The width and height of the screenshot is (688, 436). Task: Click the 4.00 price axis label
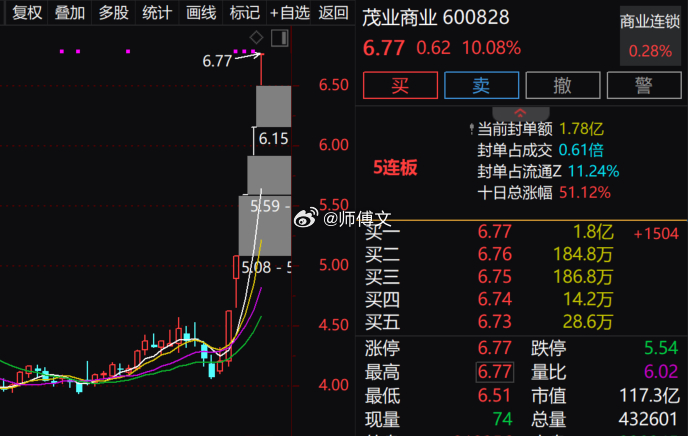click(333, 385)
